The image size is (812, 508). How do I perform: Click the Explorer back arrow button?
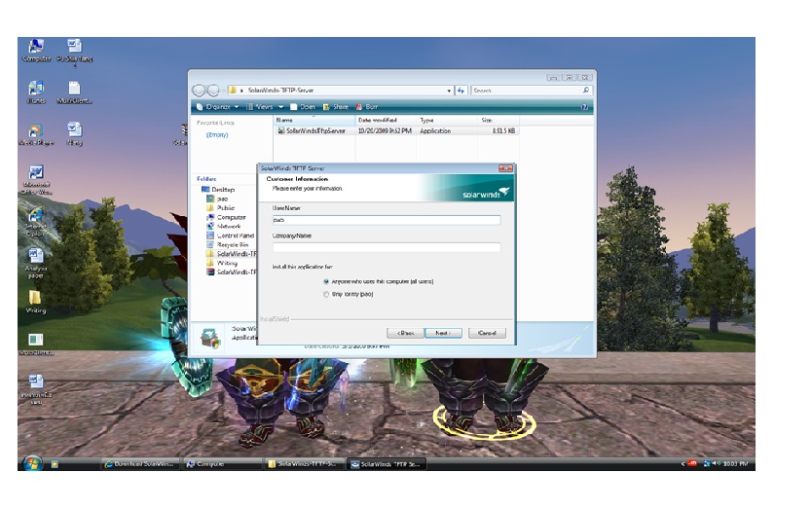pos(199,91)
